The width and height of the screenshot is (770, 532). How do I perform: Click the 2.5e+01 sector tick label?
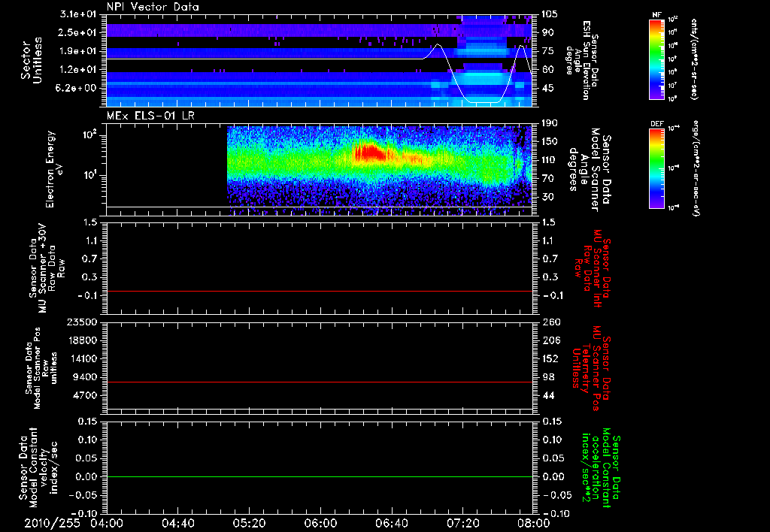point(78,32)
